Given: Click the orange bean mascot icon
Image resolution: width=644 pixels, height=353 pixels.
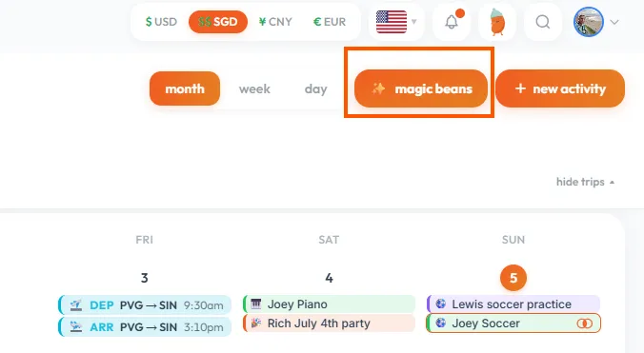Looking at the screenshot, I should point(497,22).
